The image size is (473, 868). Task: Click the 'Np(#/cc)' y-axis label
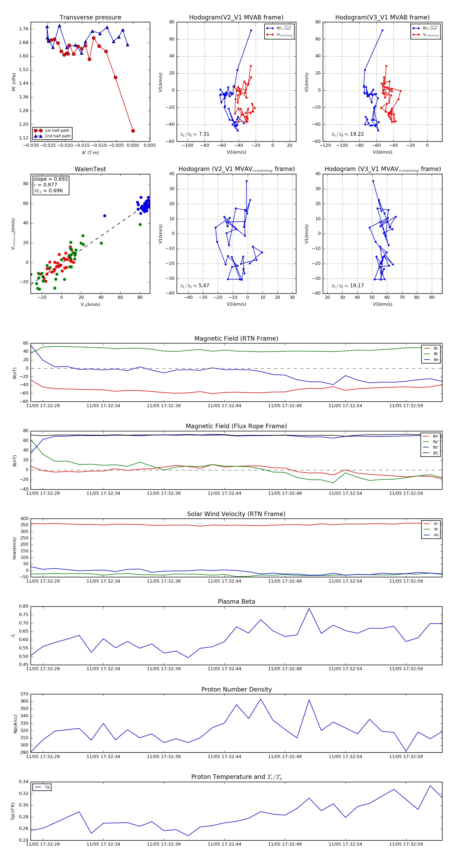click(15, 723)
